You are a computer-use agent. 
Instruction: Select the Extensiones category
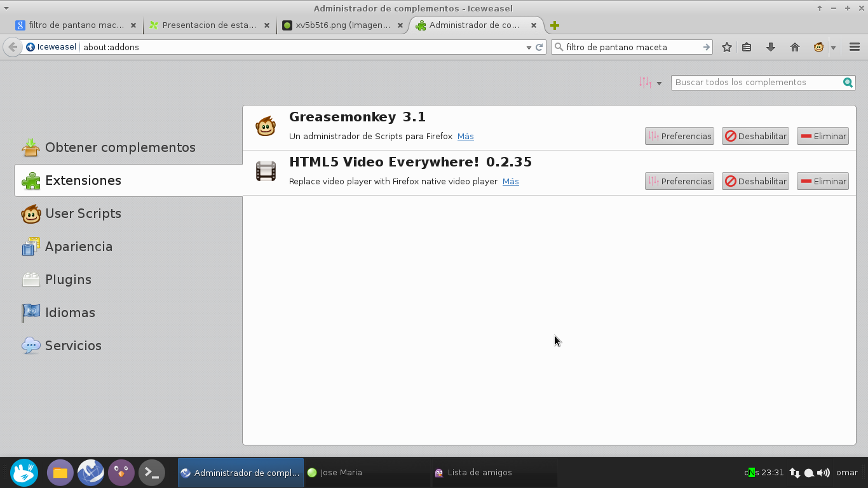(x=128, y=180)
